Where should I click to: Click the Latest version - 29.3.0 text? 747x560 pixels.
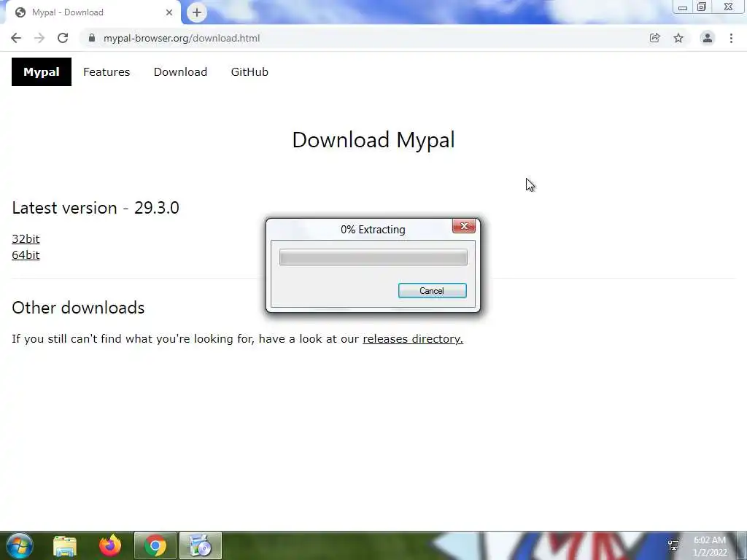96,208
